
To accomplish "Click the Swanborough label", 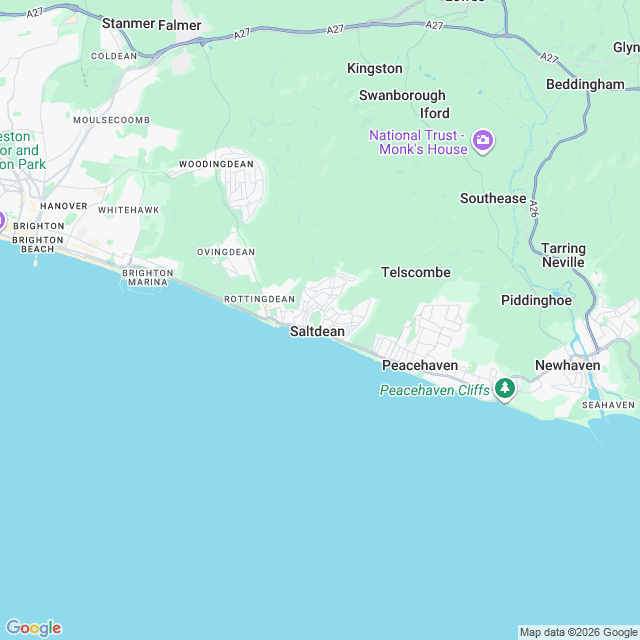I will [x=402, y=96].
